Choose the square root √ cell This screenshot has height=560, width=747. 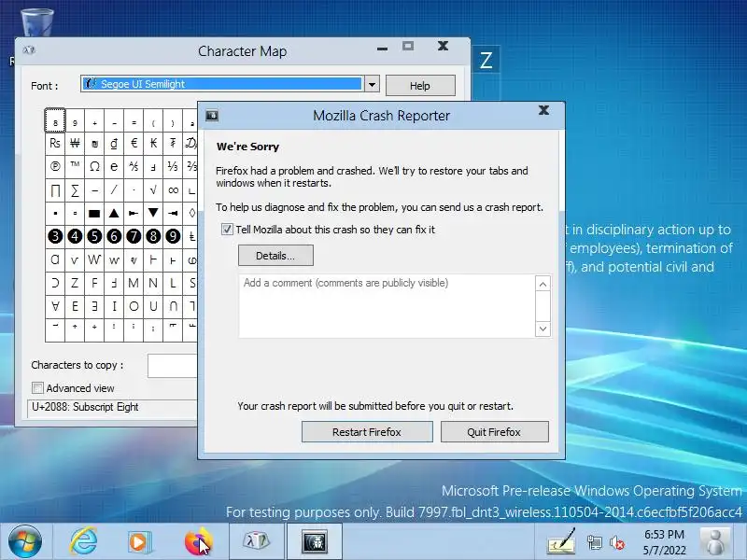pyautogui.click(x=153, y=190)
